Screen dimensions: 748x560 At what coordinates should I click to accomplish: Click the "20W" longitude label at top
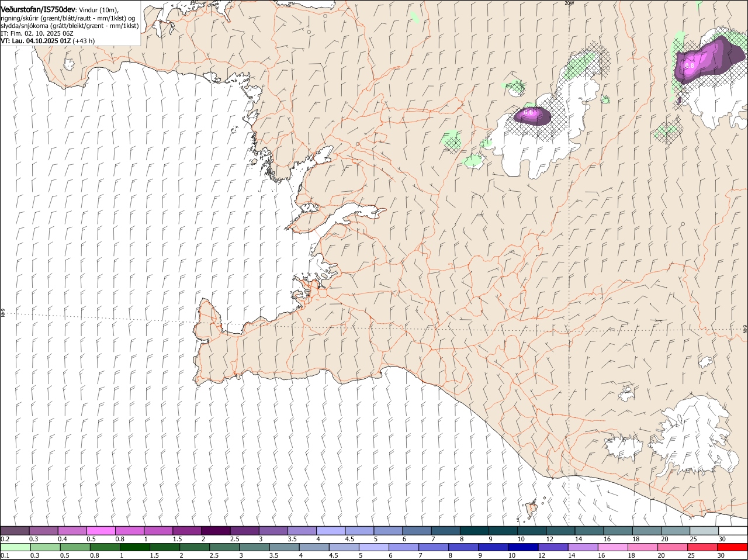coord(569,3)
